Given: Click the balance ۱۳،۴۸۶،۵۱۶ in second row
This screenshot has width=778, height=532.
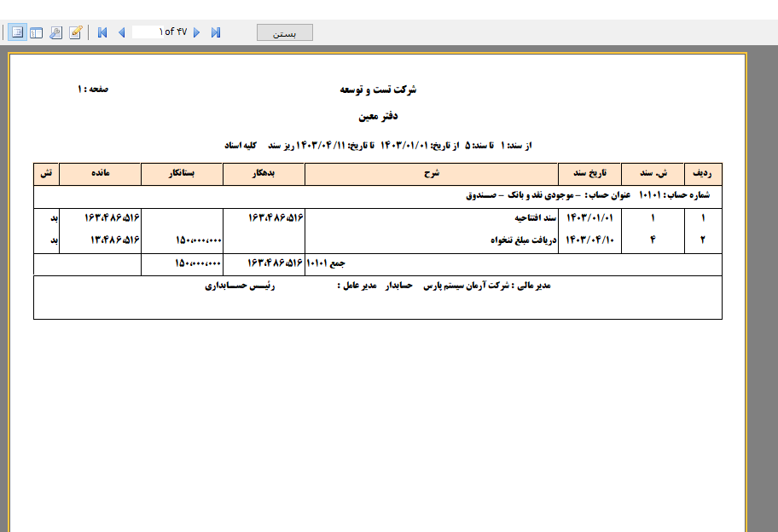Looking at the screenshot, I should (x=114, y=240).
